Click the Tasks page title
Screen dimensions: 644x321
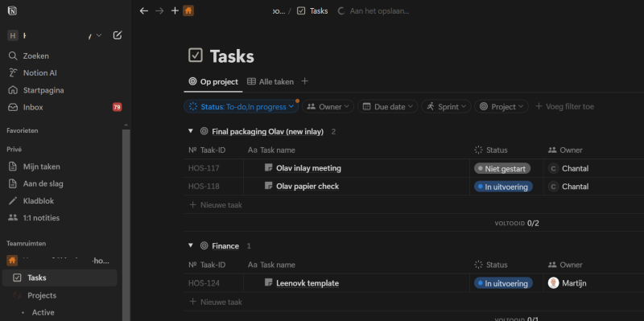coord(232,56)
